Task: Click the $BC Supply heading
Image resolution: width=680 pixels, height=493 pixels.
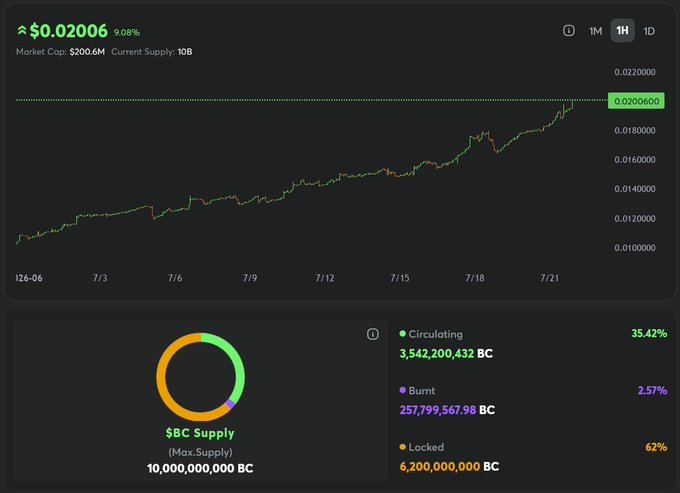Action: point(200,433)
